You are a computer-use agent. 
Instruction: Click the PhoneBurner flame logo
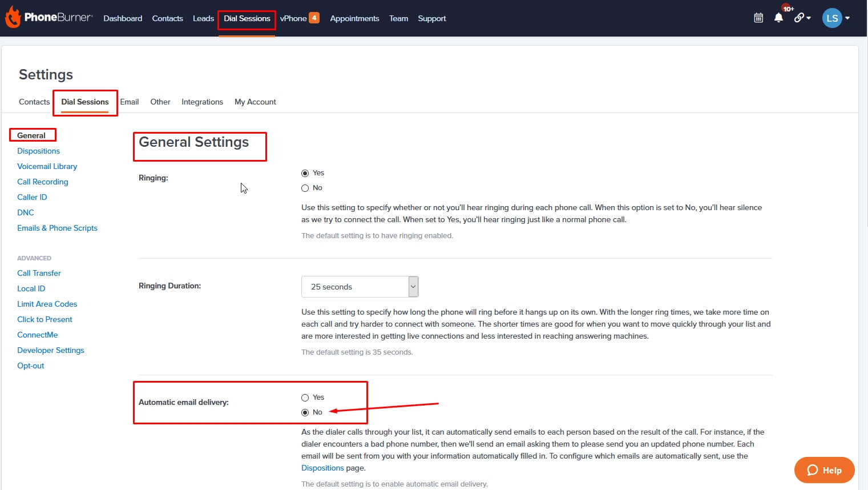(x=13, y=18)
